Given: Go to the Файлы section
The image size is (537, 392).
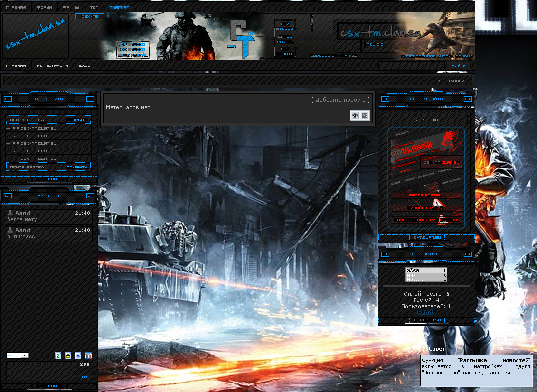Looking at the screenshot, I should point(71,7).
